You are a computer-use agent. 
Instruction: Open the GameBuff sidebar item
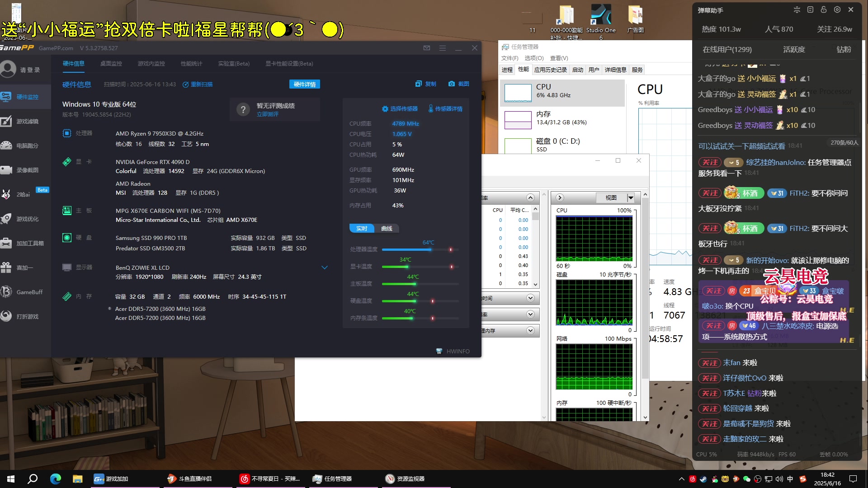[x=25, y=292]
